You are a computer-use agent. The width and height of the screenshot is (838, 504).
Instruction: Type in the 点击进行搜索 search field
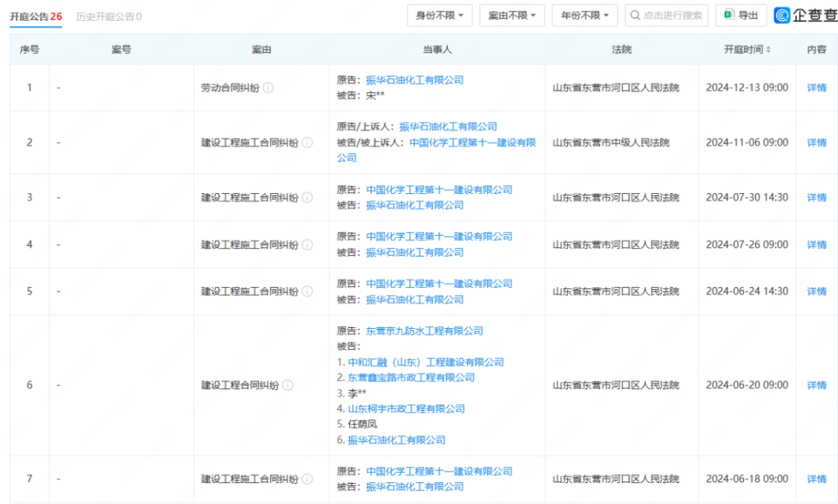coord(673,16)
